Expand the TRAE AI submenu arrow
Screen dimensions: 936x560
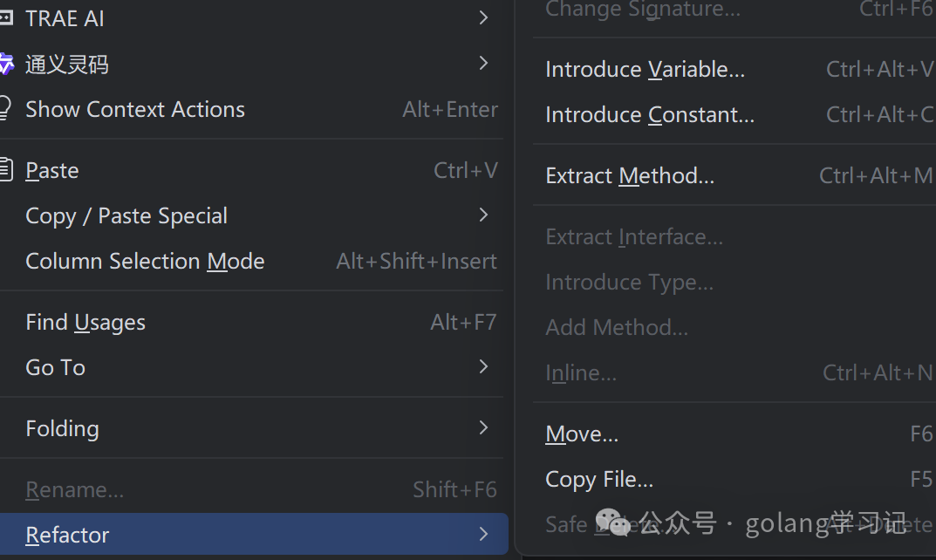tap(484, 18)
